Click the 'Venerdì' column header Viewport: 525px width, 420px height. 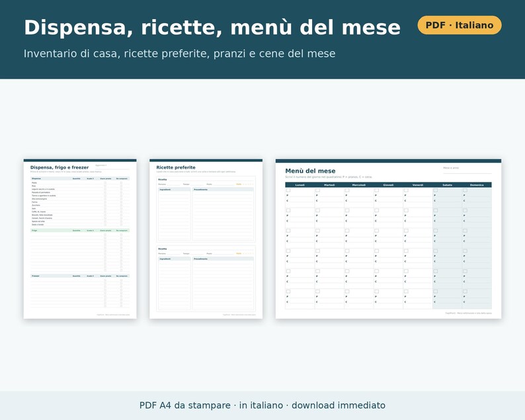click(418, 185)
